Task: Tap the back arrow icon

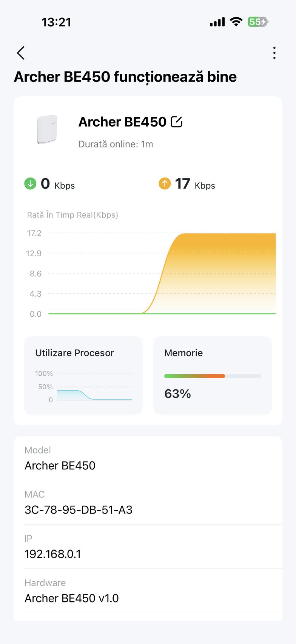Action: (x=21, y=53)
